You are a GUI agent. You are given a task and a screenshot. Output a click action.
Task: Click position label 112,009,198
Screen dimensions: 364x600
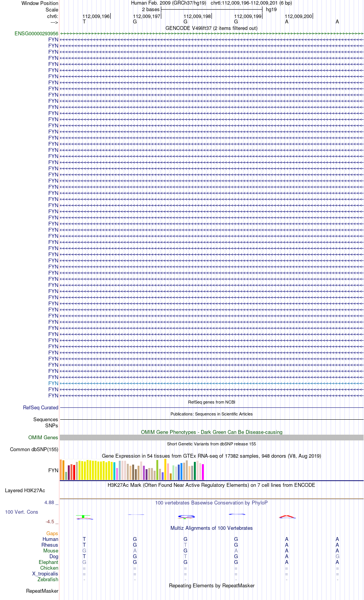click(x=197, y=16)
